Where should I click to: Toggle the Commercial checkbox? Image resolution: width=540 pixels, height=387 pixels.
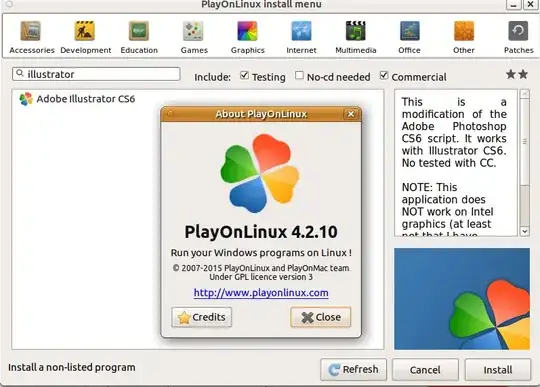[384, 75]
